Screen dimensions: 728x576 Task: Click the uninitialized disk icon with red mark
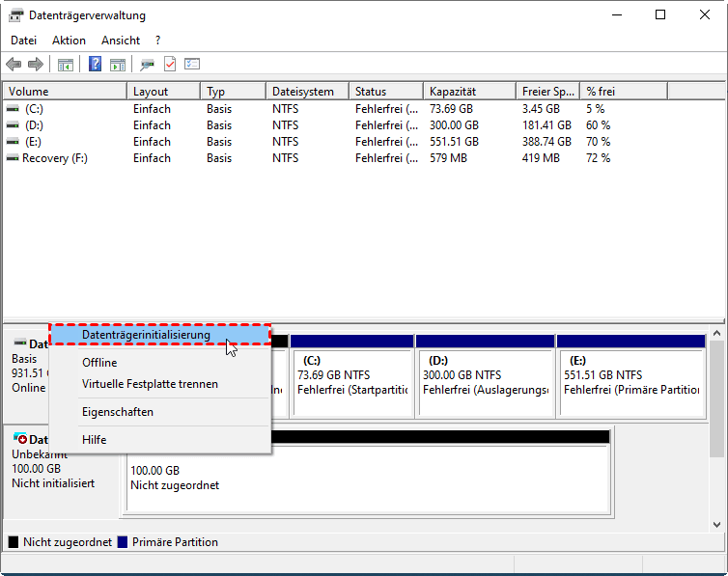[x=20, y=438]
